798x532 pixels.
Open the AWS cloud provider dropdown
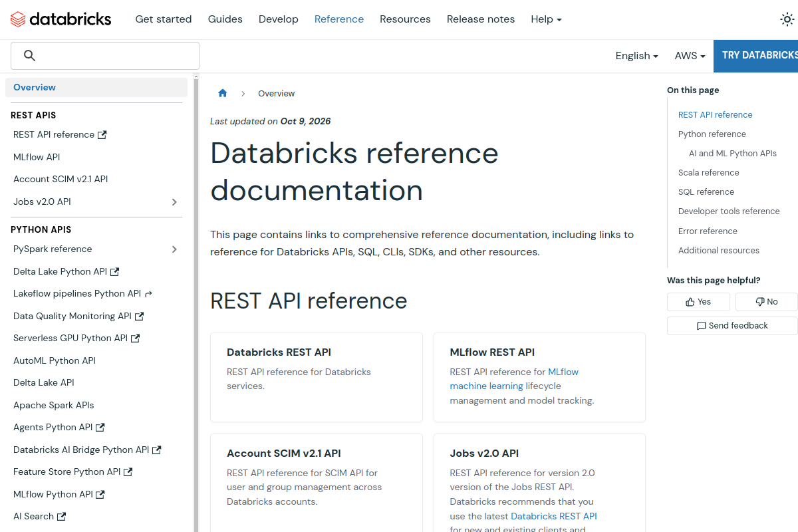click(690, 56)
